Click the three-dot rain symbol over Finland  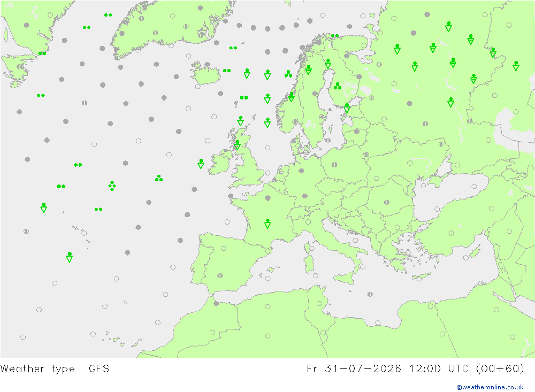click(x=338, y=86)
